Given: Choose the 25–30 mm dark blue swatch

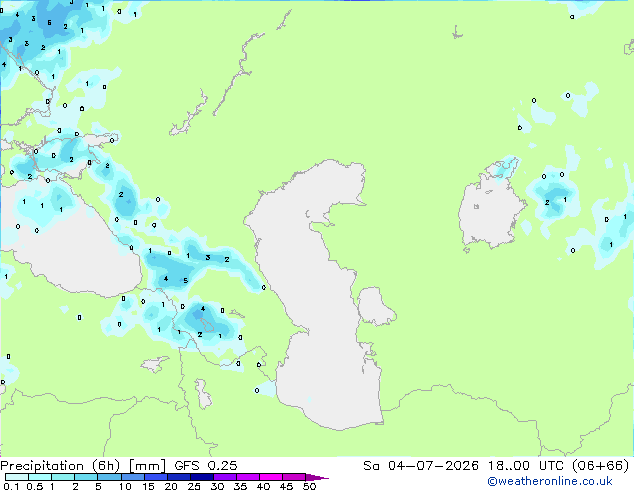Looking at the screenshot, I should click(x=202, y=477).
